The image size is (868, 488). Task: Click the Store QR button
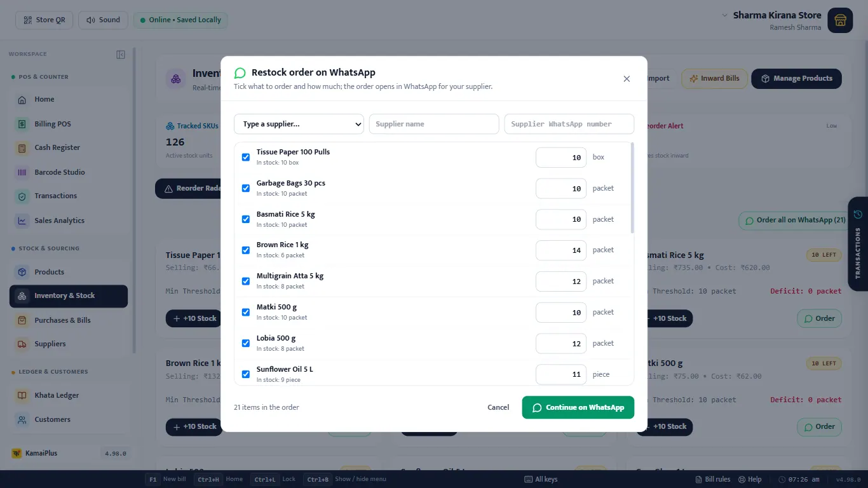[44, 20]
